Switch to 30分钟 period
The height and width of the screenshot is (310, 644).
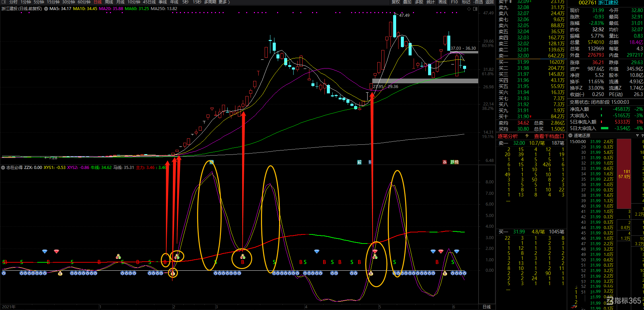coord(69,2)
